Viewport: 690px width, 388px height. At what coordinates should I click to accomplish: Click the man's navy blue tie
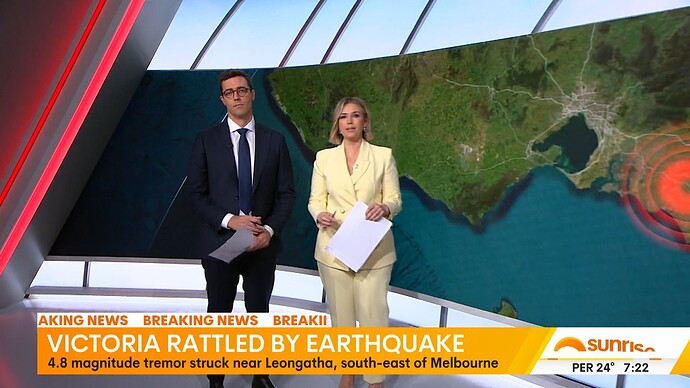coord(245,171)
